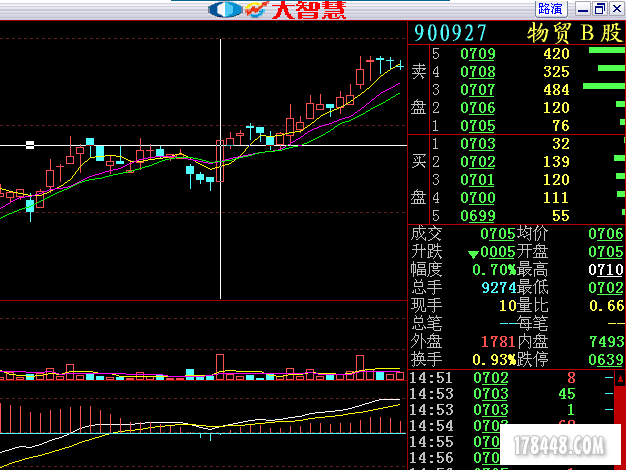
Task: Click sell level 1 price 0705
Action: [477, 126]
